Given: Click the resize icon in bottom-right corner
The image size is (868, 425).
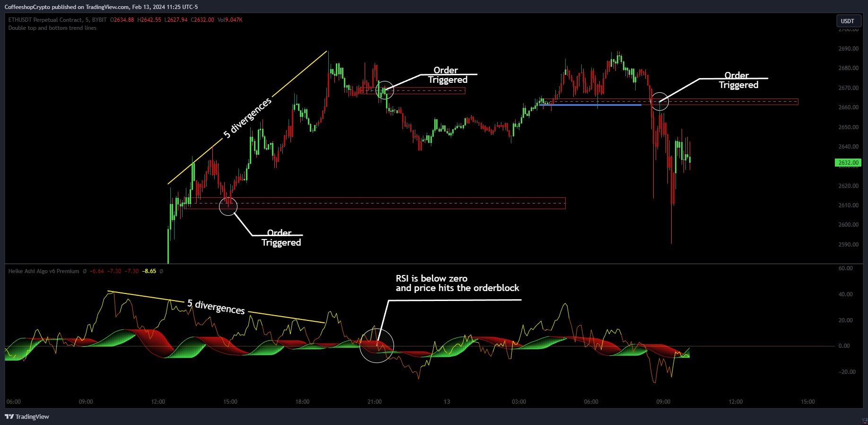Looking at the screenshot, I should click(x=864, y=421).
